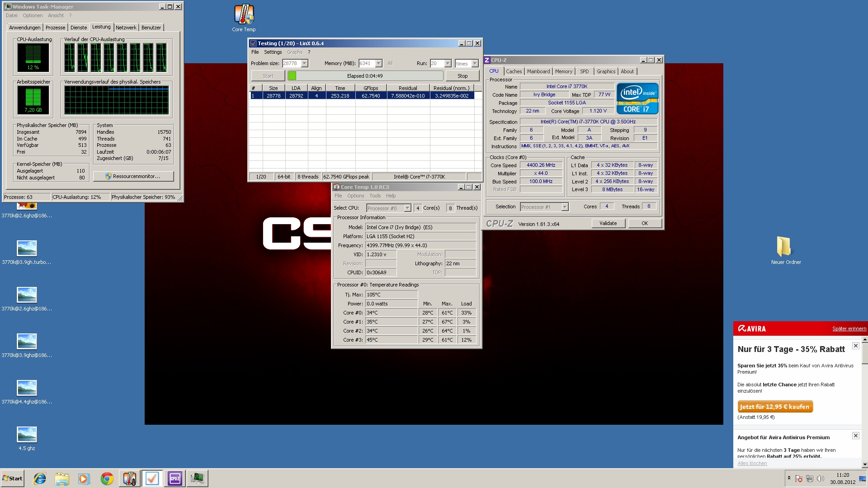
Task: Click the LinX test progress bar
Action: [365, 76]
